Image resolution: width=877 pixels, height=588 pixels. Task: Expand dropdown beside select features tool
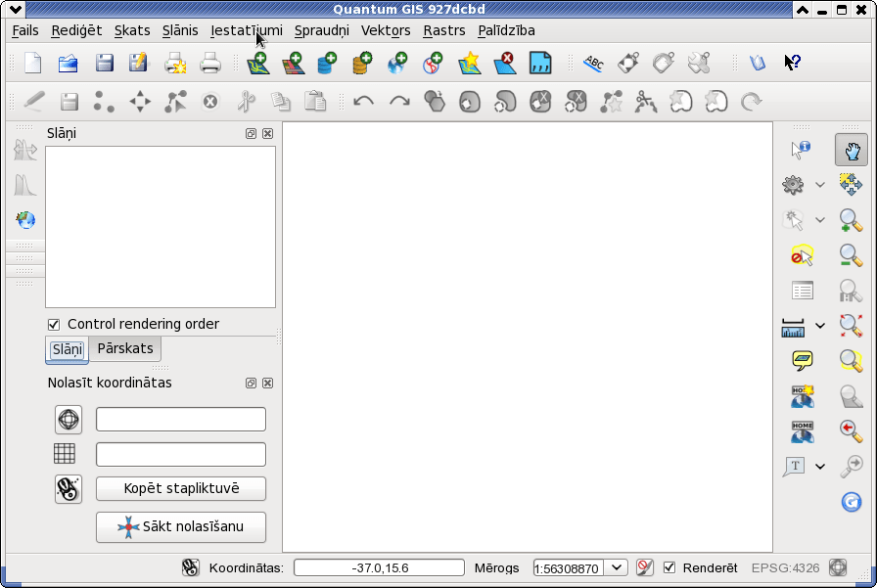820,220
